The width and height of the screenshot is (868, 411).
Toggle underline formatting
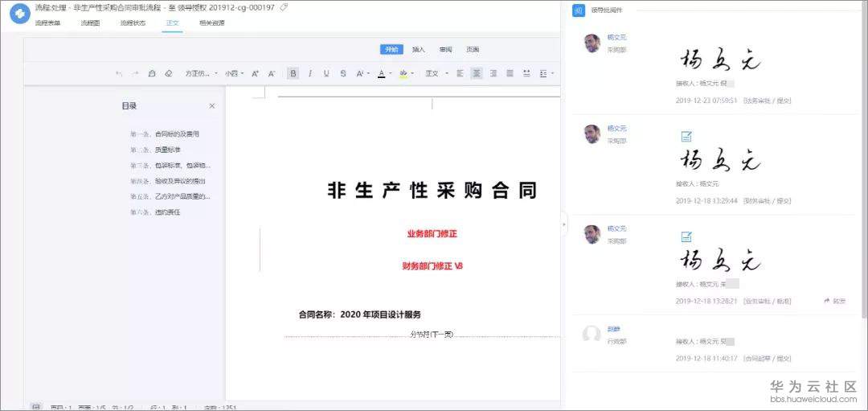(x=326, y=73)
